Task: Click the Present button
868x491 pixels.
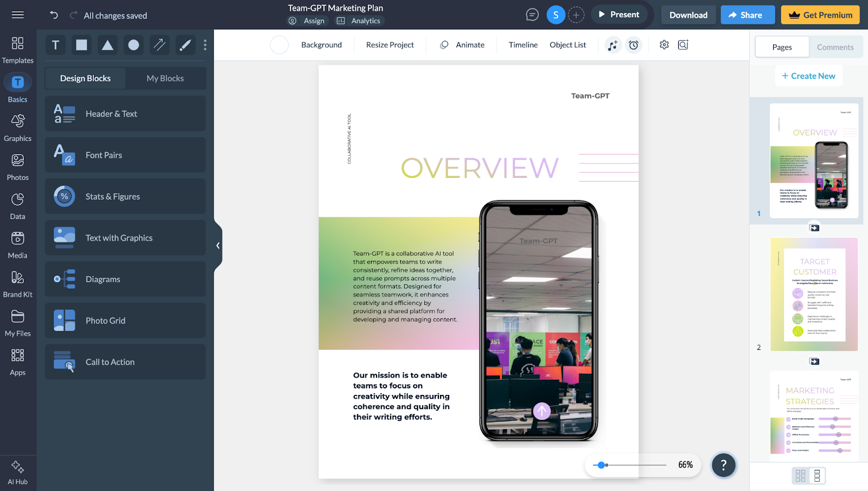Action: 619,15
